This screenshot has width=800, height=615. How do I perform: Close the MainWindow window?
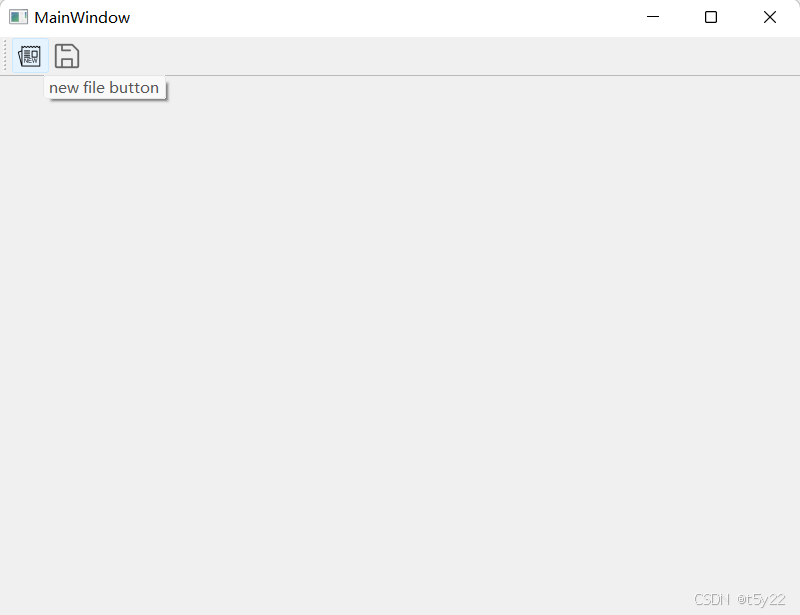770,17
